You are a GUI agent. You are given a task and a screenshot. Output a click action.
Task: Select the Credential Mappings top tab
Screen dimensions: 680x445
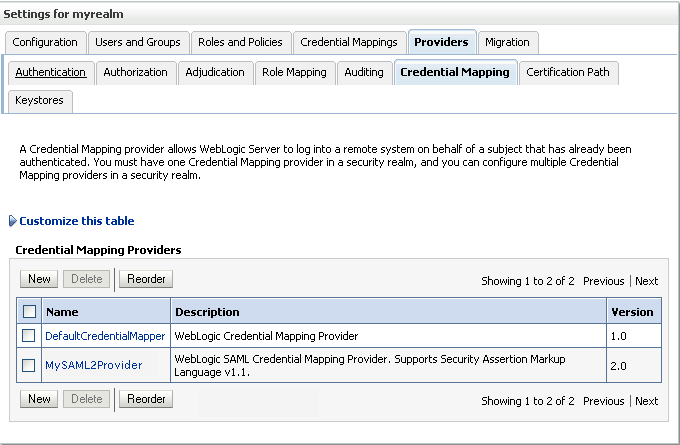point(349,42)
